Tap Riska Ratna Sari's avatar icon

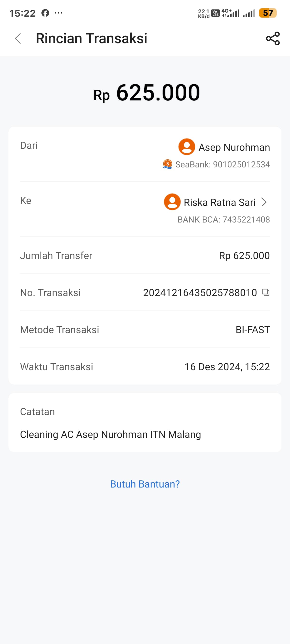(172, 202)
